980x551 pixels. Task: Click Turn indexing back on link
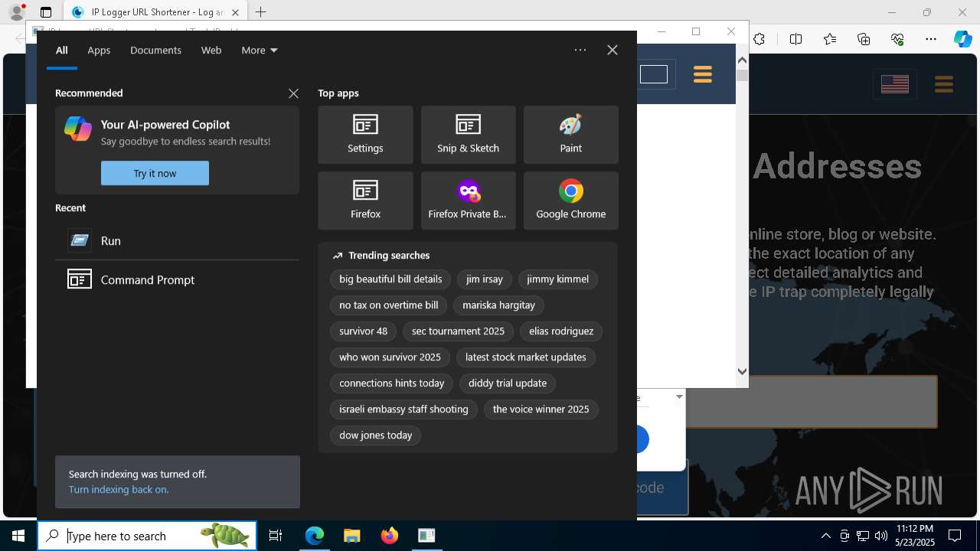tap(119, 490)
